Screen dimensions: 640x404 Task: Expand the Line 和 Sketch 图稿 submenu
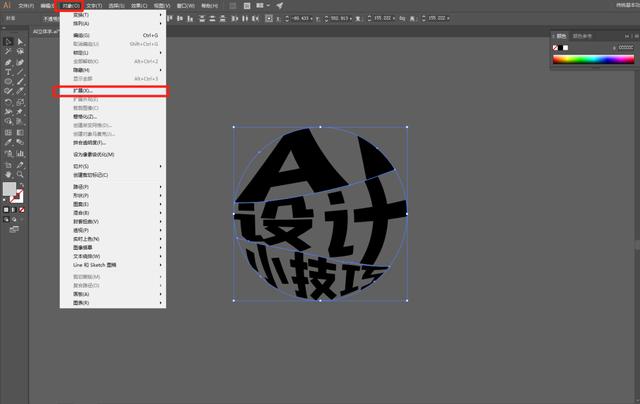coord(113,265)
